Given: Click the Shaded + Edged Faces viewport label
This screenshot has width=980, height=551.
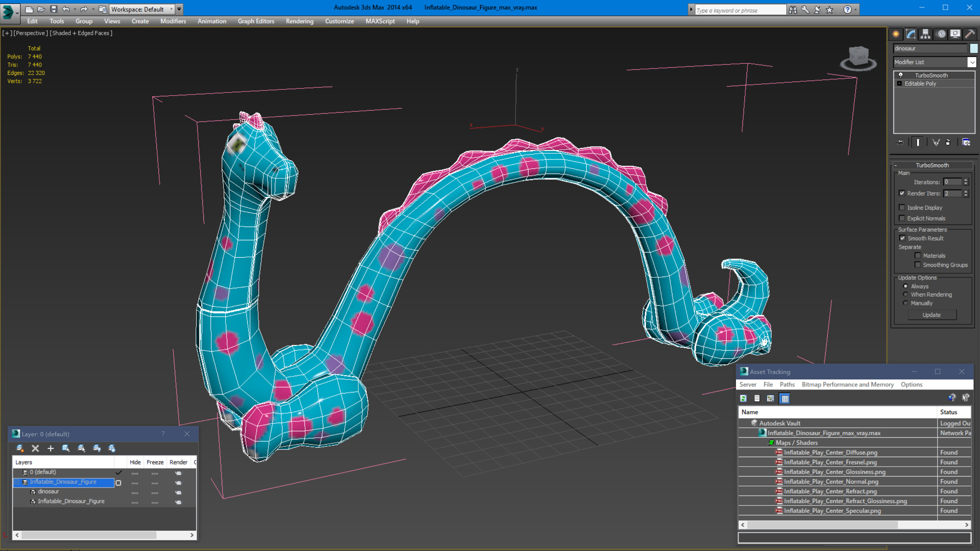Looking at the screenshot, I should click(80, 33).
